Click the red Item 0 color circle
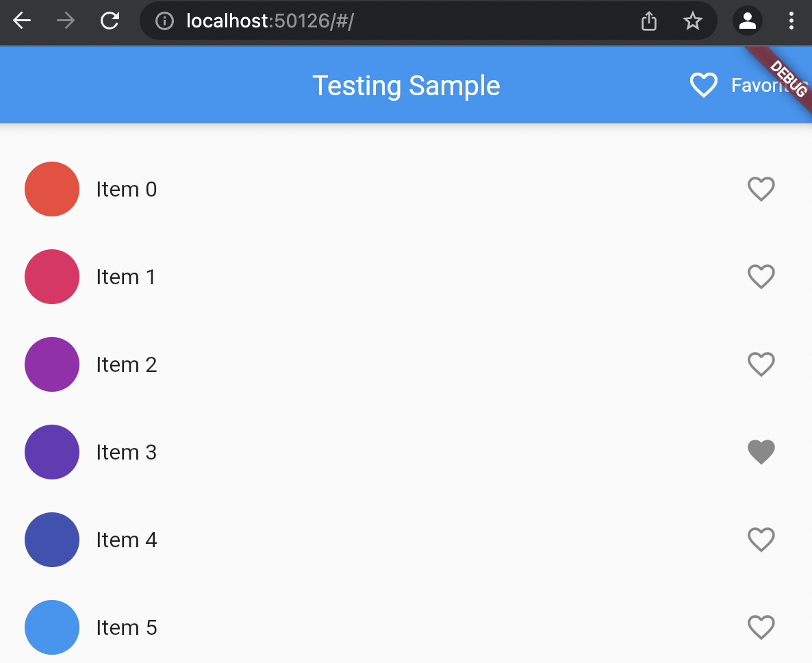The width and height of the screenshot is (812, 663). 52,189
